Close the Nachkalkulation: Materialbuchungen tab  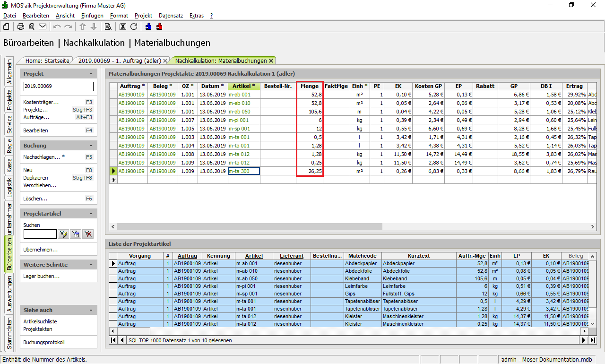click(x=271, y=61)
